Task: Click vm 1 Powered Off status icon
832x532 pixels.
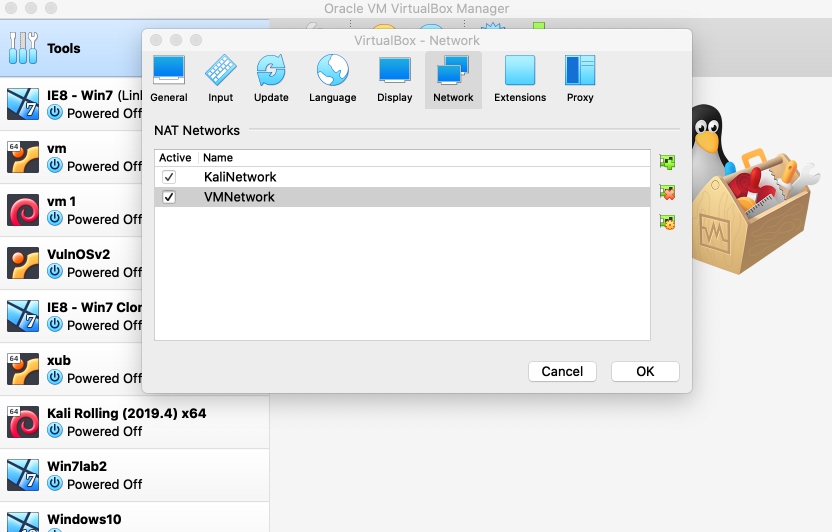Action: pyautogui.click(x=55, y=219)
